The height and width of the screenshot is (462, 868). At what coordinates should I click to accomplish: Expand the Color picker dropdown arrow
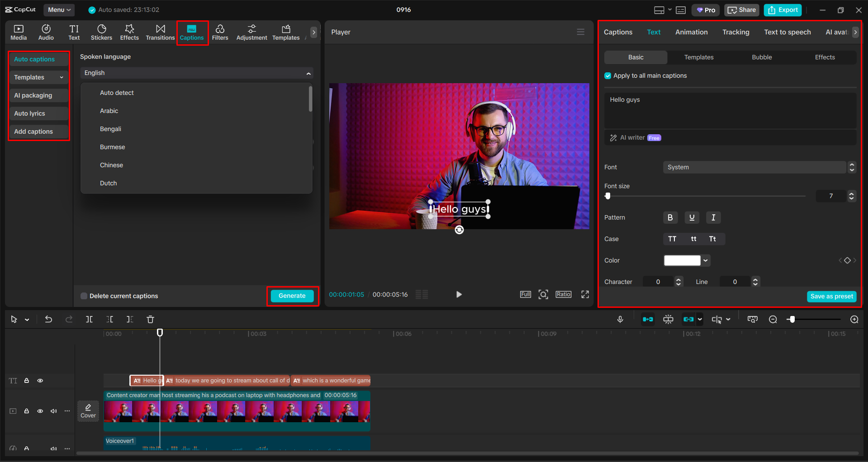coord(706,260)
